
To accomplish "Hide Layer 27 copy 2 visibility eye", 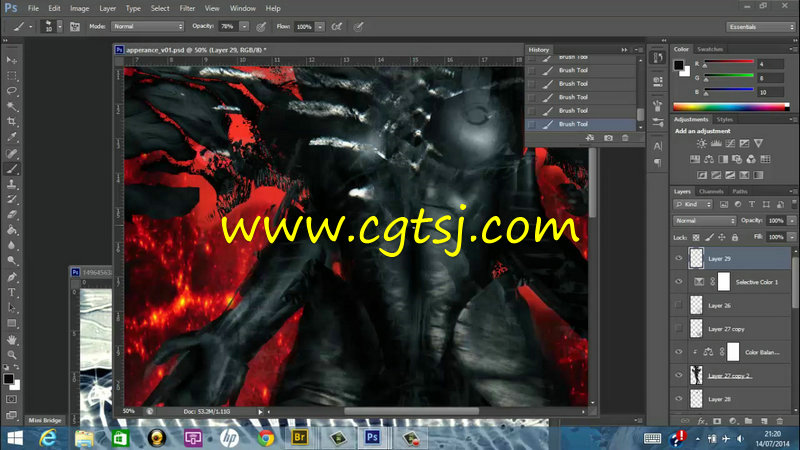I will 679,376.
